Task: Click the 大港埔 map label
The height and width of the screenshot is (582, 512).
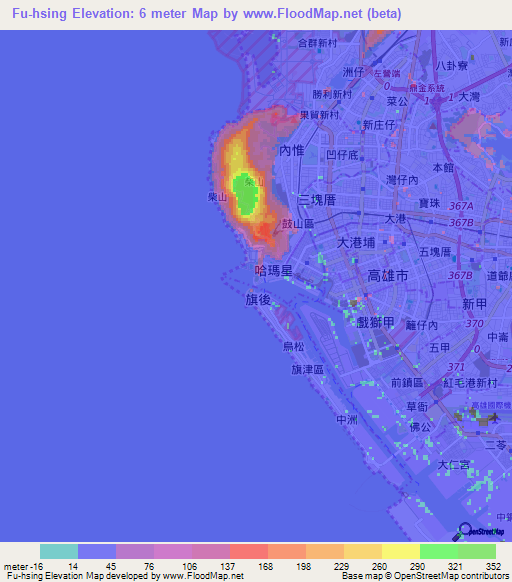Action: click(x=356, y=243)
